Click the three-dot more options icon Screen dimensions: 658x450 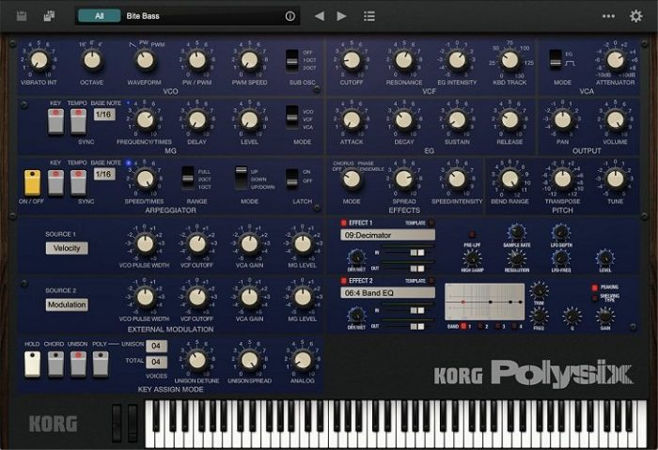(608, 16)
